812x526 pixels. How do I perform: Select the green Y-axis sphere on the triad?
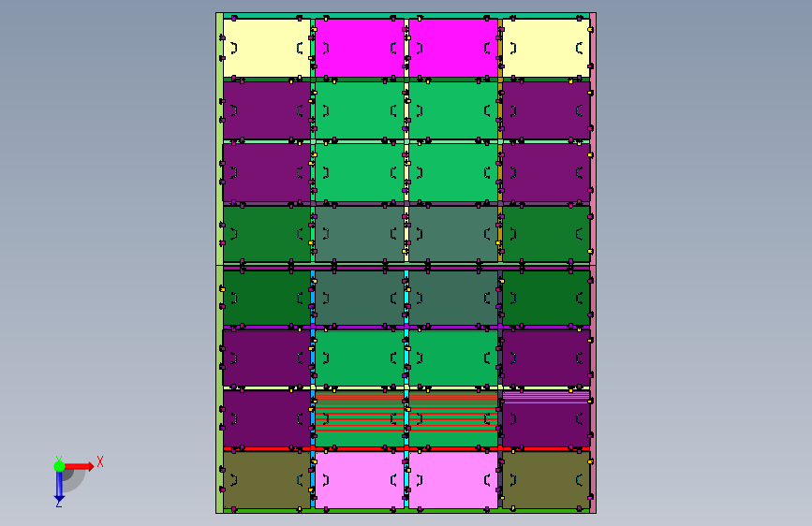(59, 466)
